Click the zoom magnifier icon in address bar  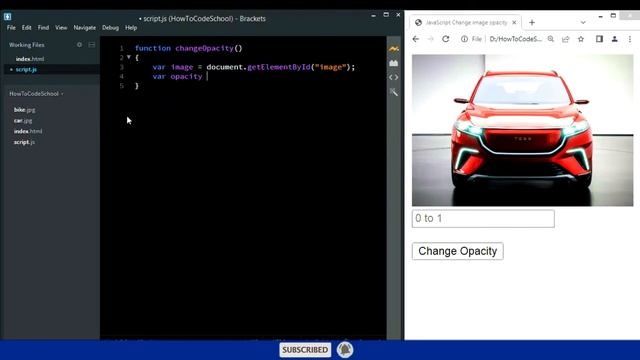551,39
